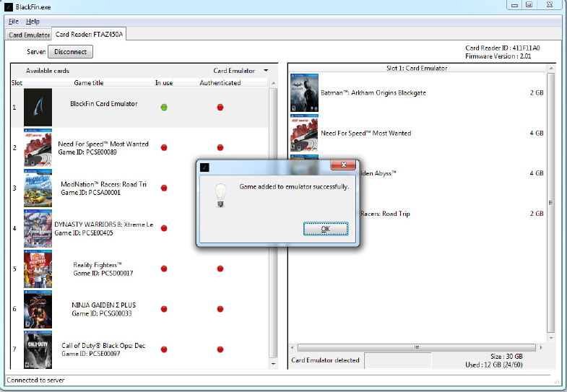
Task: Select Need For Speed Most Wanted in Slot 1
Action: click(x=366, y=133)
